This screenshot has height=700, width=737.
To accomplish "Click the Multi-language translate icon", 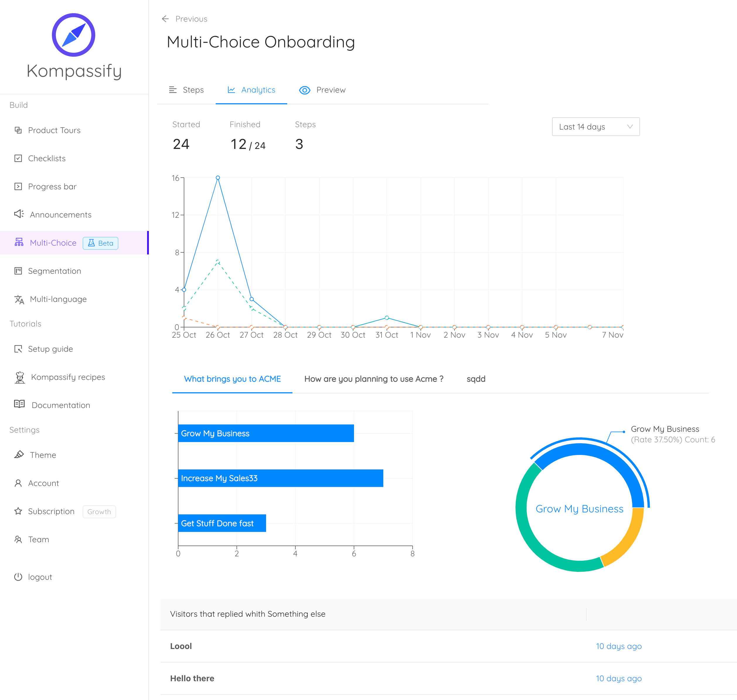I will 19,299.
